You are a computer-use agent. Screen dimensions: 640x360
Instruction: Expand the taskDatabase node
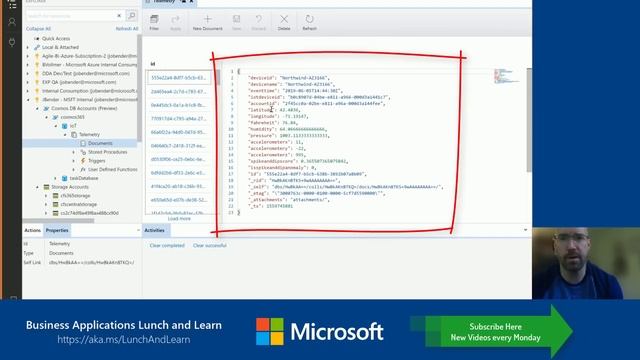pos(56,178)
